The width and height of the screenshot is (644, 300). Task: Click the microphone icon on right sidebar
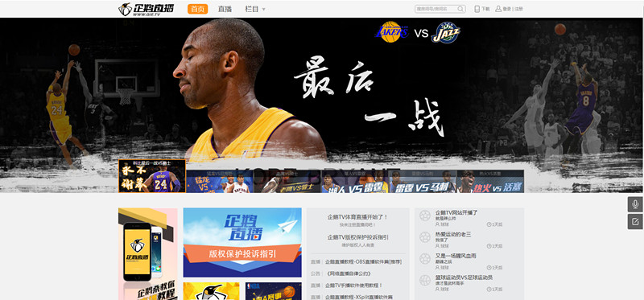pos(635,204)
